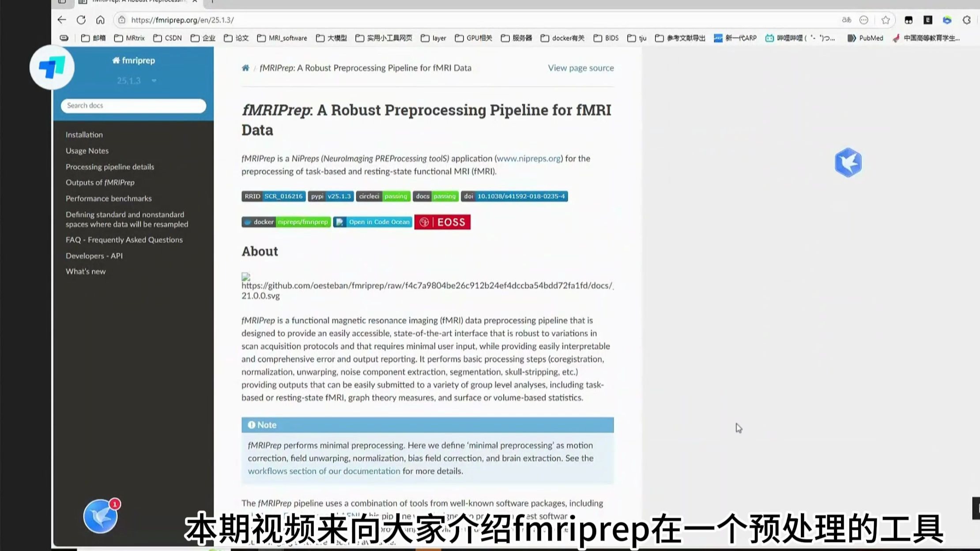Open the 参考文献导出 bookmarks folder
This screenshot has height=551, width=980.
tap(680, 38)
